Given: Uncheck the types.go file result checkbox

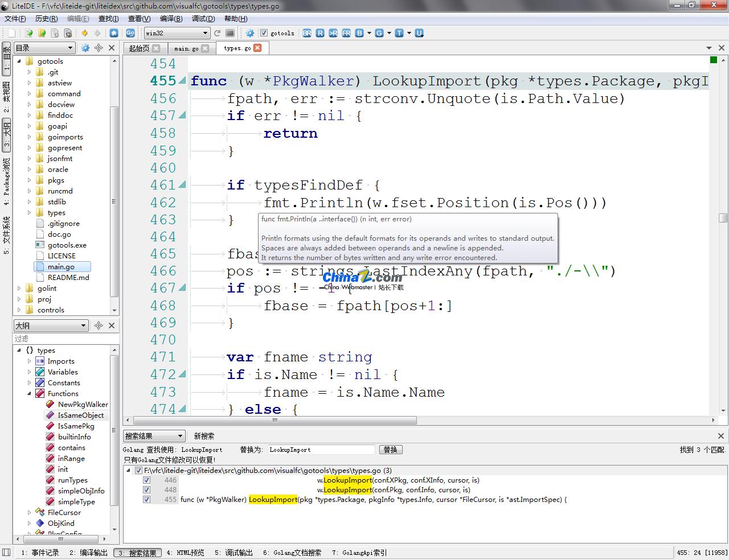Looking at the screenshot, I should coord(138,471).
